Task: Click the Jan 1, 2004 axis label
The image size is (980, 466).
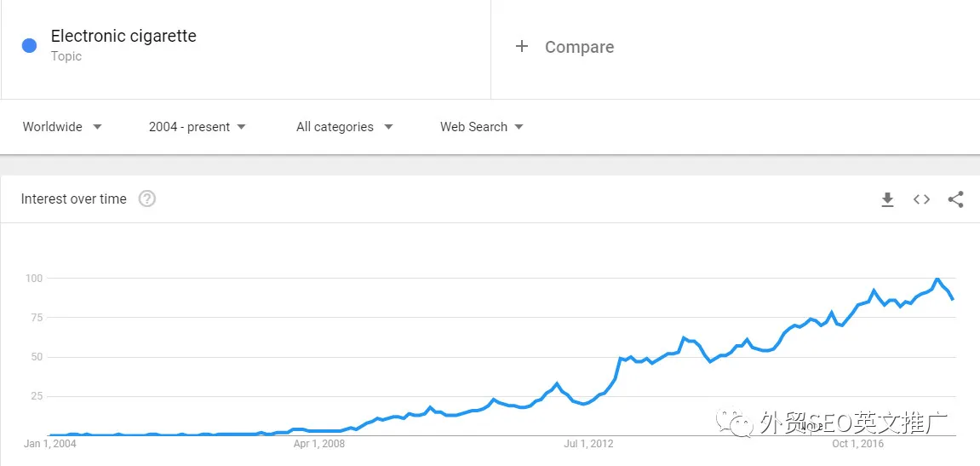Action: coord(49,444)
